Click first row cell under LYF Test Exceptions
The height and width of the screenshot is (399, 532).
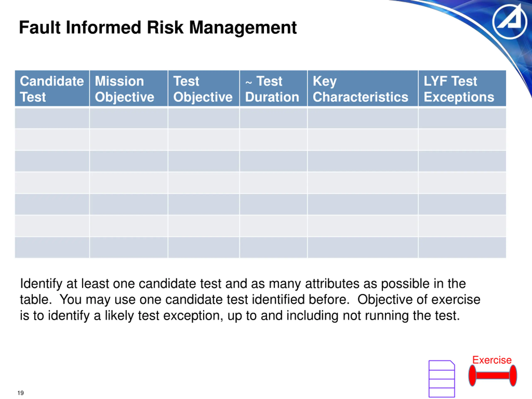(462, 118)
